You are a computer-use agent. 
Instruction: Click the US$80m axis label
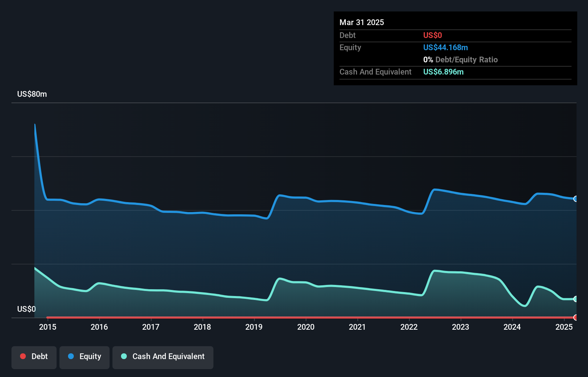32,94
